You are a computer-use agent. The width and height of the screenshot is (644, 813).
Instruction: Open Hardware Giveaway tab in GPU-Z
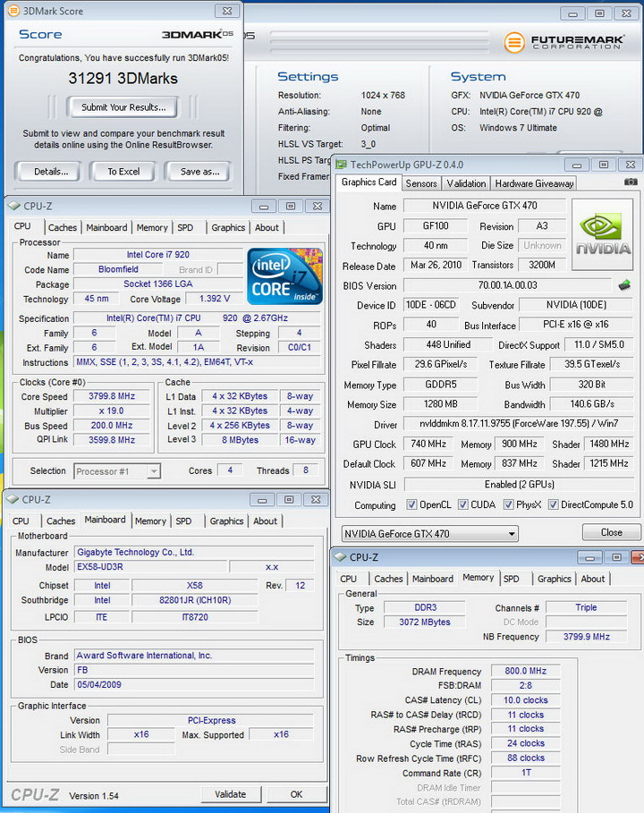coord(534,183)
